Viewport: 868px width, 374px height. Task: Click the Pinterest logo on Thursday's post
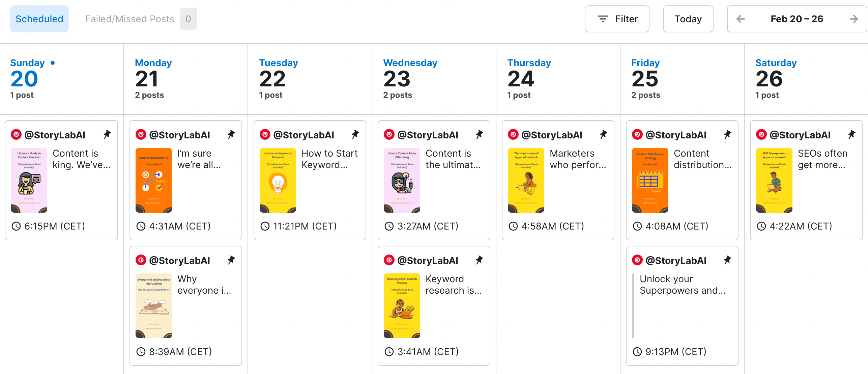[513, 135]
